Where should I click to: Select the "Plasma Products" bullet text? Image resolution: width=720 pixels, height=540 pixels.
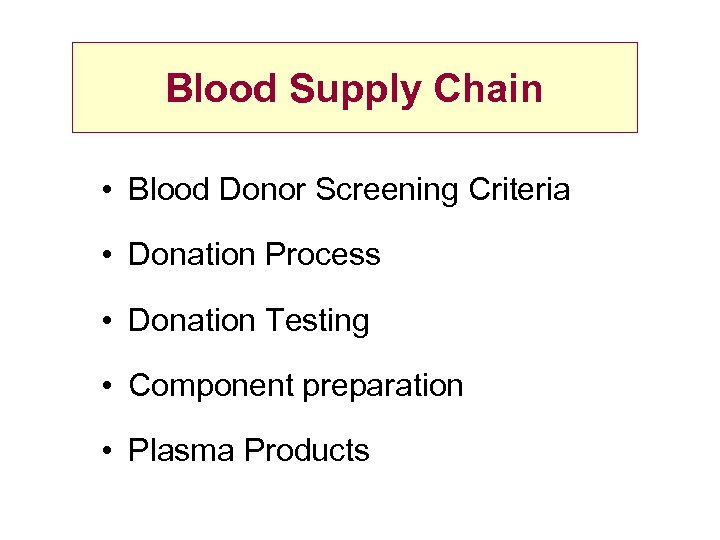click(x=249, y=450)
